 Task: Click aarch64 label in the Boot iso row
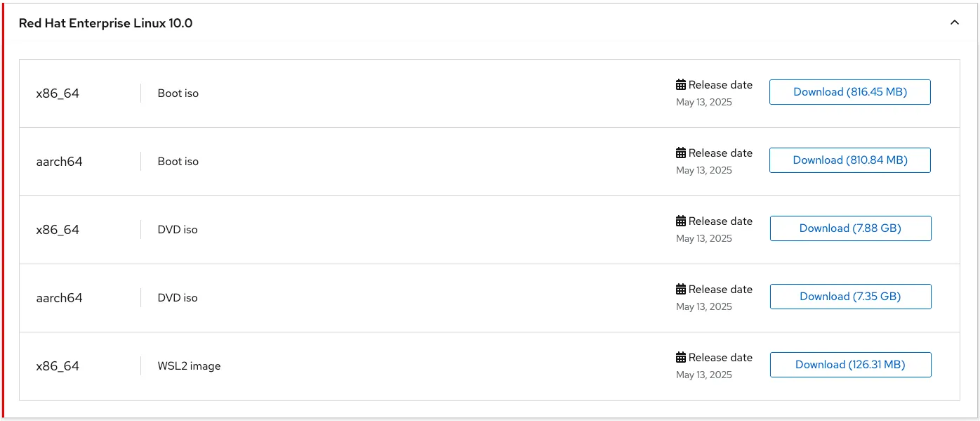[59, 162]
